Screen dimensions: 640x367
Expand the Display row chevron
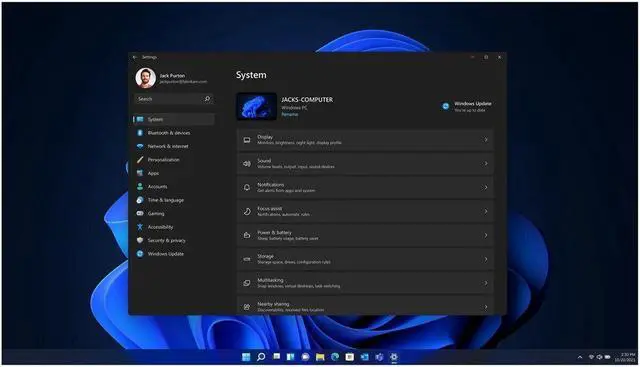tap(486, 140)
